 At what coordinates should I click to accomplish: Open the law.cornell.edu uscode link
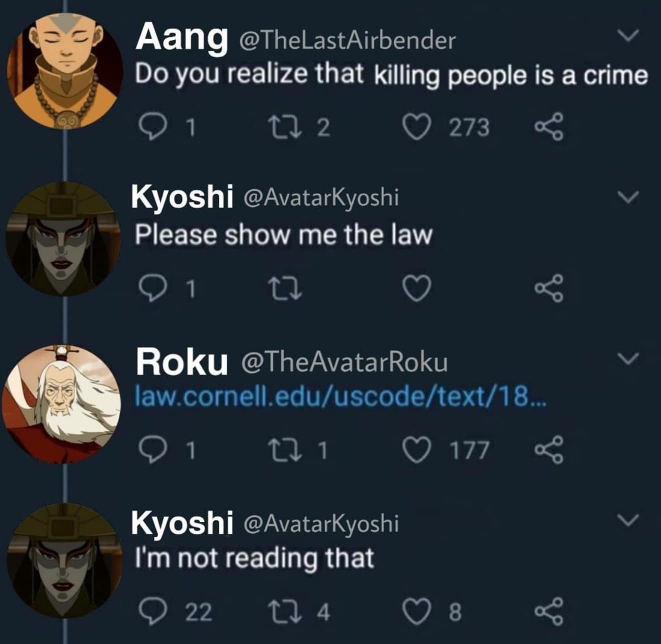pos(341,396)
